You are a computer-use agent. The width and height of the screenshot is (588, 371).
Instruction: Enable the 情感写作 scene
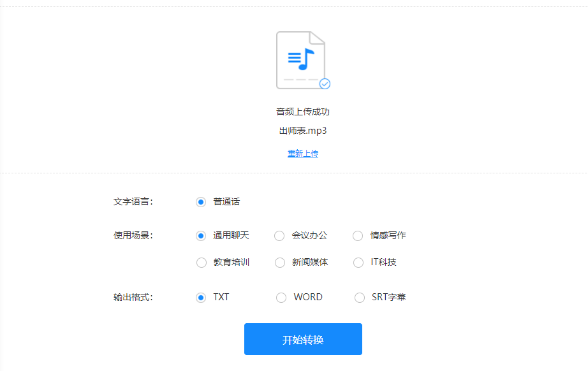(358, 235)
